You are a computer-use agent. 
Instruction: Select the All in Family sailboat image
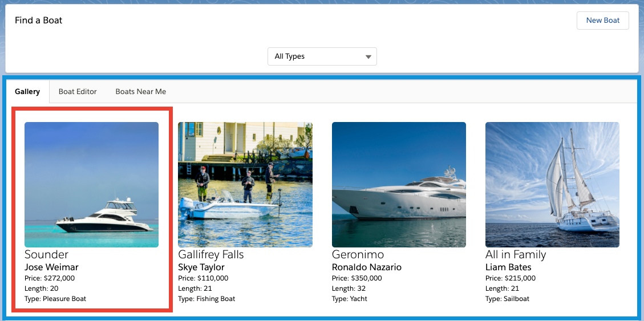click(552, 185)
